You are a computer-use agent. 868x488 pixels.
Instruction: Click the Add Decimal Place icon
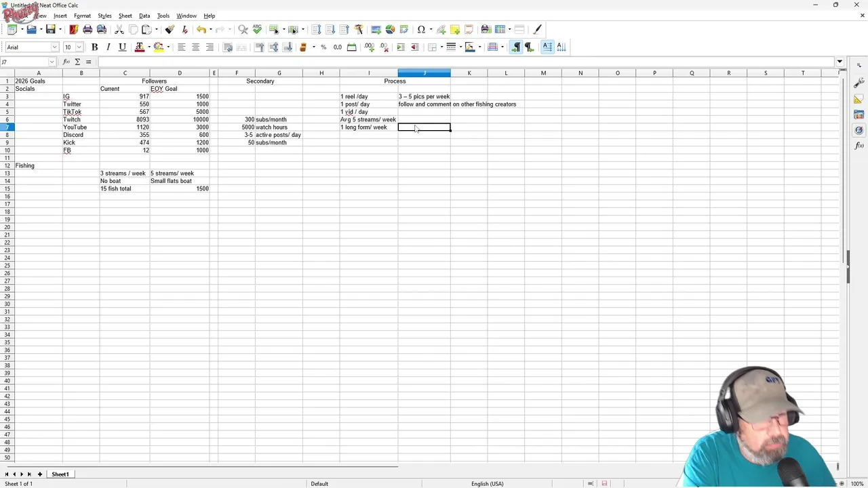pos(370,47)
